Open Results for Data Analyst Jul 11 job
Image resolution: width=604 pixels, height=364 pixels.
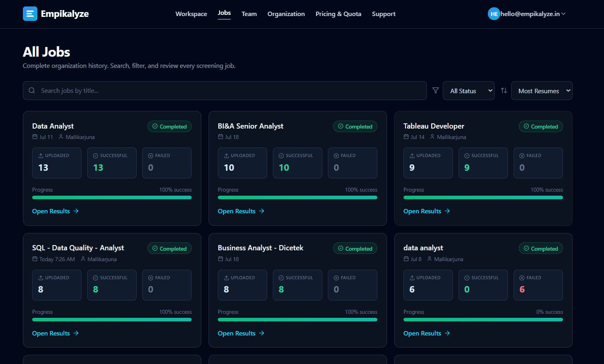coord(55,211)
